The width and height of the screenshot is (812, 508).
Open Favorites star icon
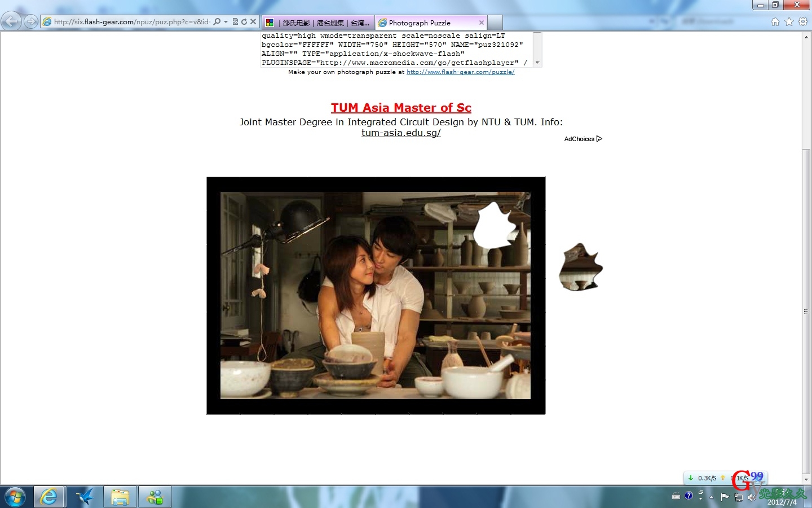tap(789, 22)
